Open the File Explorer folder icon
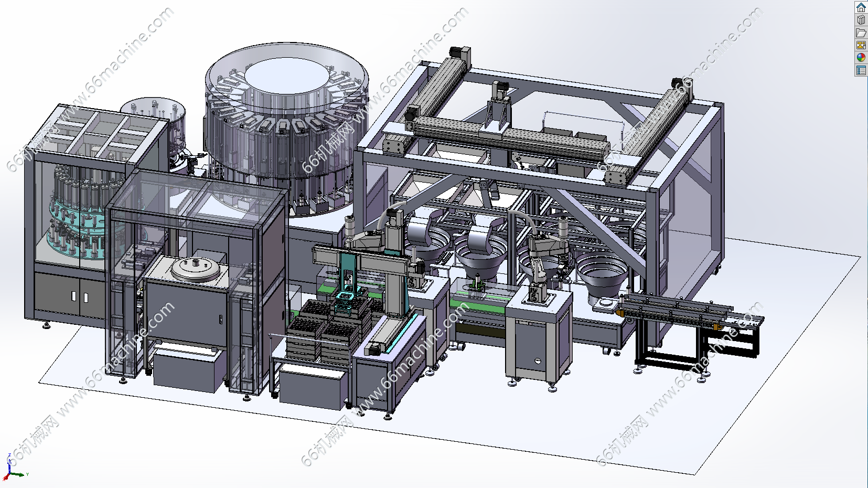The width and height of the screenshot is (868, 488). pyautogui.click(x=861, y=33)
